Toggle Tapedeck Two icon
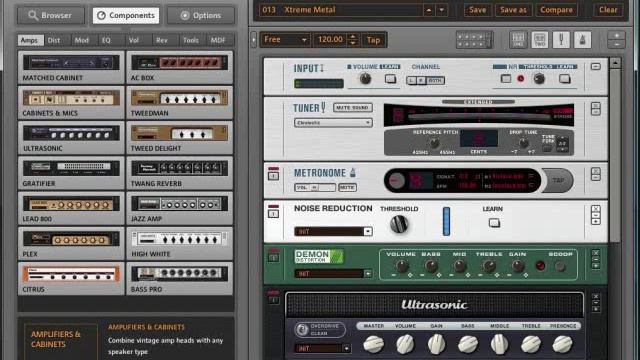640x360 pixels. point(540,40)
